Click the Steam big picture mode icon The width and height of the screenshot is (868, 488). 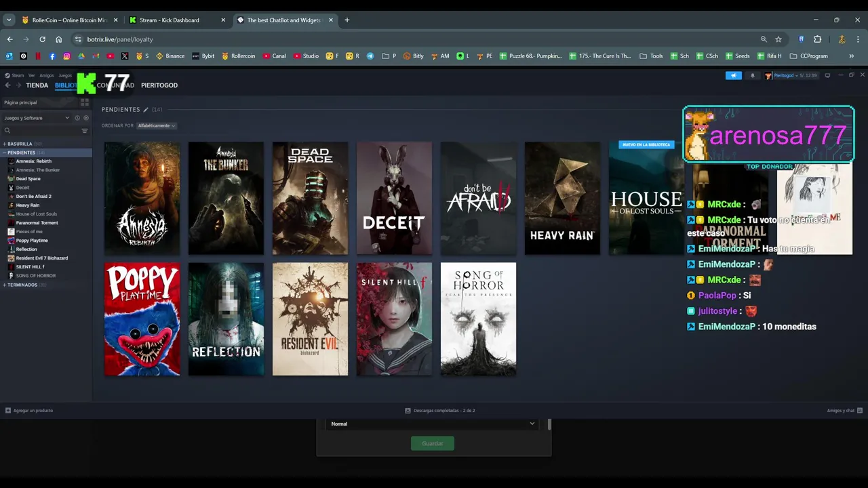(x=827, y=75)
